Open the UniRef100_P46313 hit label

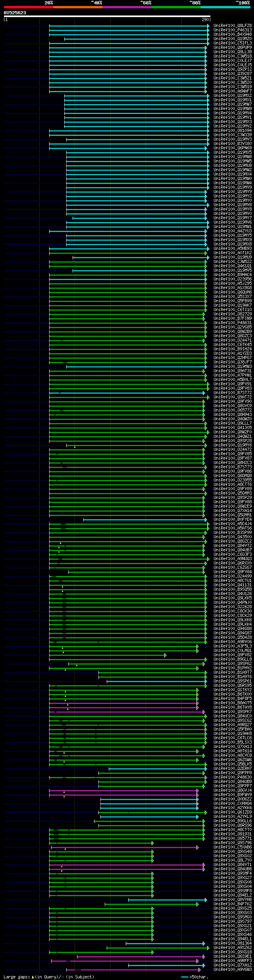pos(233,30)
